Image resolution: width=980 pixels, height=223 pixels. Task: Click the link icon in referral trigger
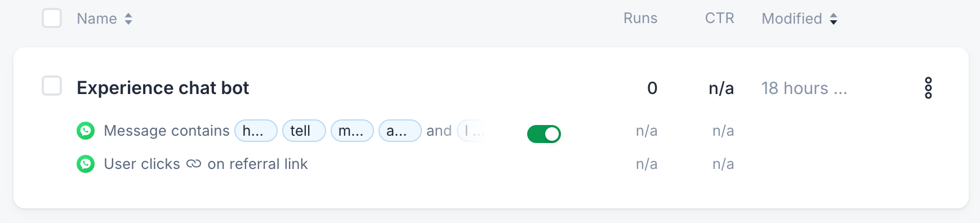point(194,164)
